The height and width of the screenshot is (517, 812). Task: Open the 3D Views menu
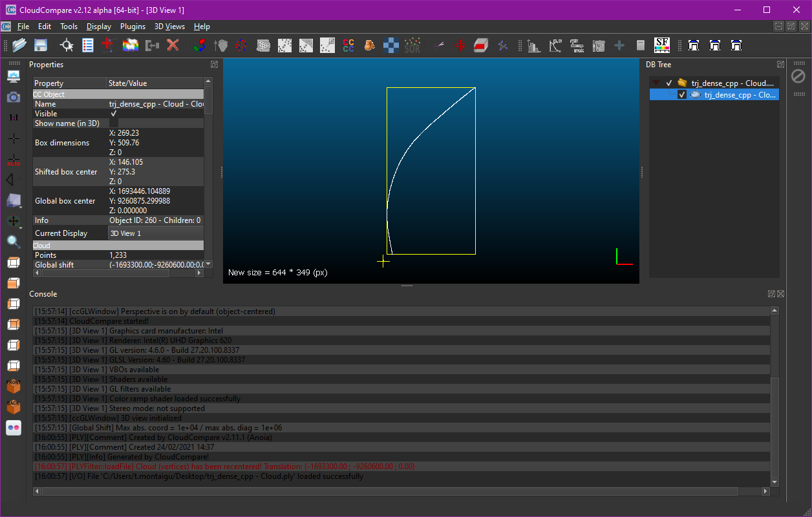click(x=169, y=26)
